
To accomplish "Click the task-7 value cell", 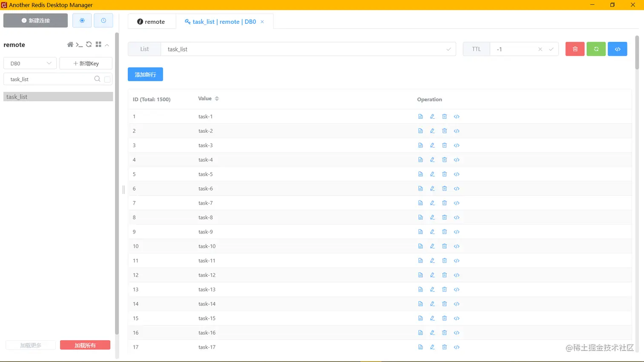I will point(206,203).
